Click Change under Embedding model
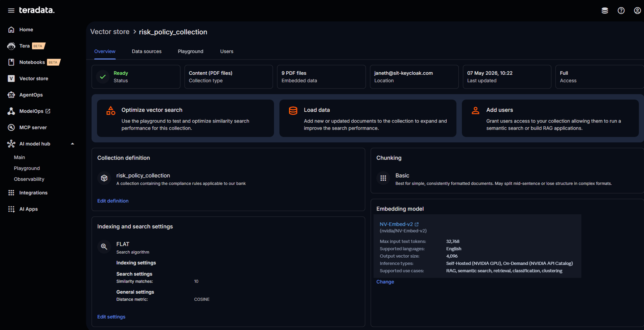This screenshot has height=330, width=644. click(x=385, y=282)
